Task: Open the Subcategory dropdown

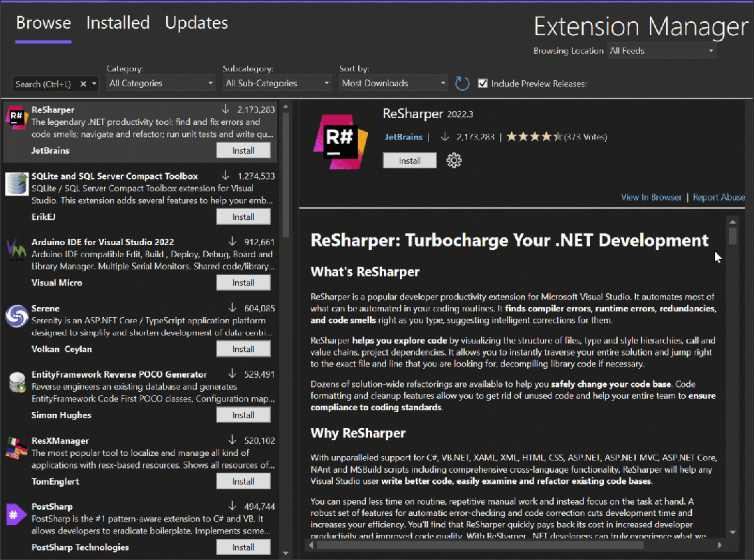Action: pos(277,83)
